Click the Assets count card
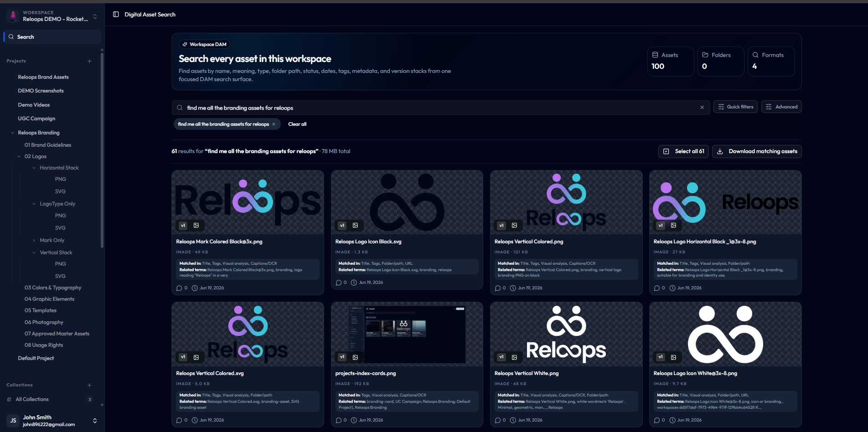Screen dimensions: 868x432 click(671, 61)
